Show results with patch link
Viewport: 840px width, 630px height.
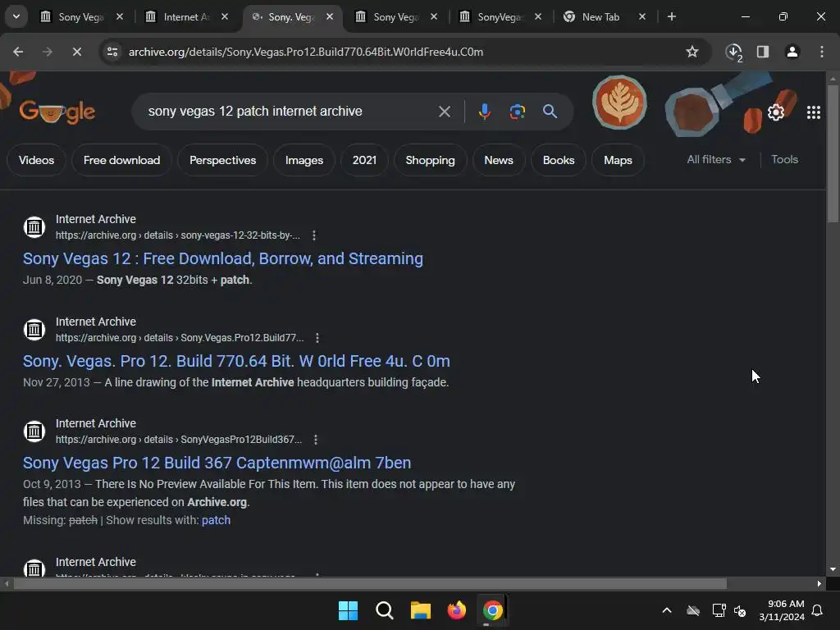pyautogui.click(x=216, y=520)
